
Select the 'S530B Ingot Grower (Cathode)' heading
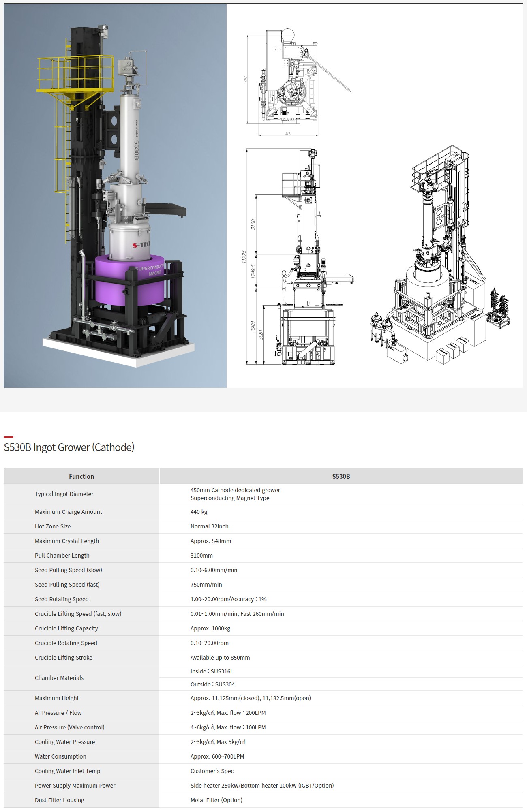[x=69, y=447]
